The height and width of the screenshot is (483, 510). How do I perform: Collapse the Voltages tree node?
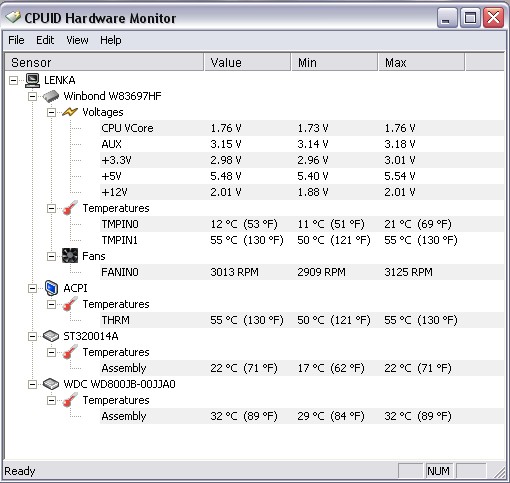click(x=51, y=112)
